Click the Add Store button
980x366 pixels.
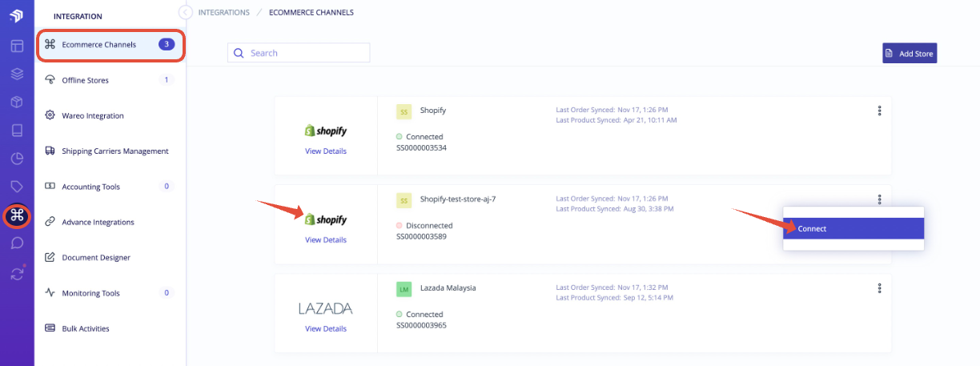(x=910, y=54)
